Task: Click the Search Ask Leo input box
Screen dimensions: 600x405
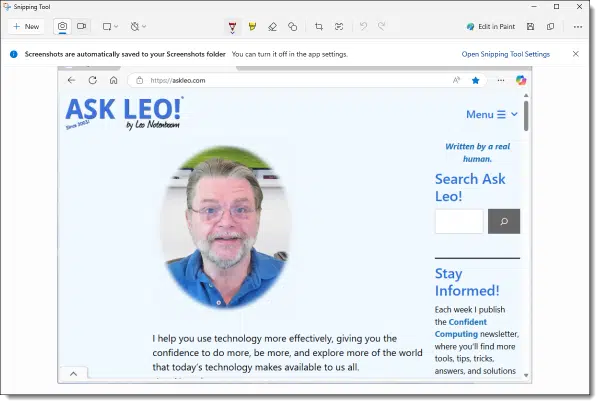Action: 459,222
